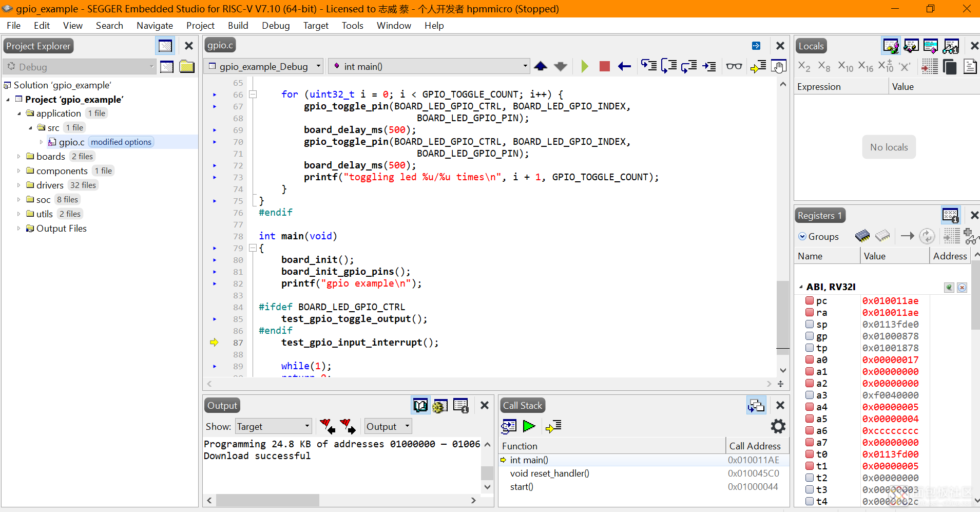Close the Call Stack panel
980x512 pixels.
(780, 405)
